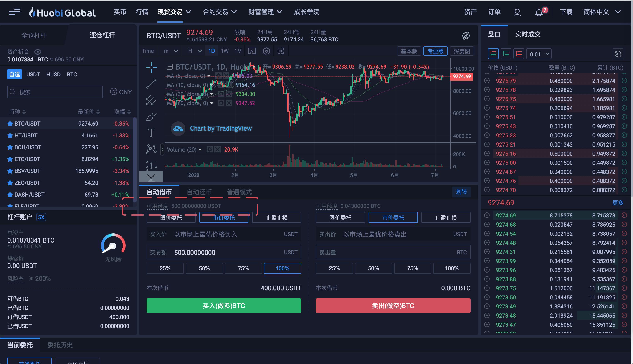Screen dimensions: 633x364
Task: Switch to the real-time trades 实时成交 tab
Action: (x=528, y=34)
